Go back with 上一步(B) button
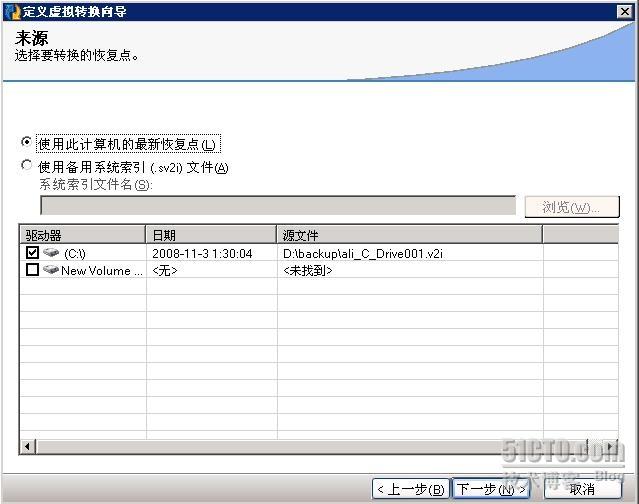Image resolution: width=639 pixels, height=504 pixels. 411,489
